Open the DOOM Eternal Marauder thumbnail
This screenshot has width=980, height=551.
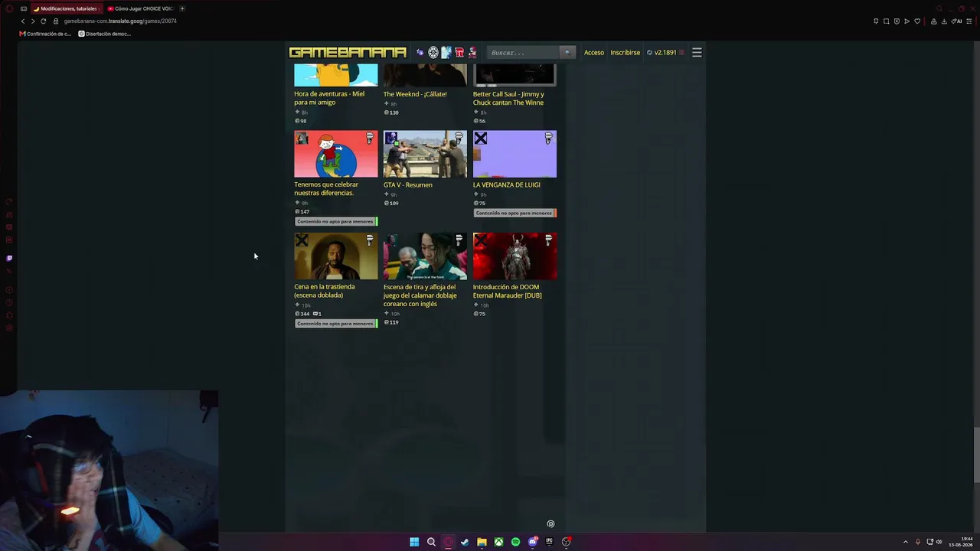click(x=514, y=256)
